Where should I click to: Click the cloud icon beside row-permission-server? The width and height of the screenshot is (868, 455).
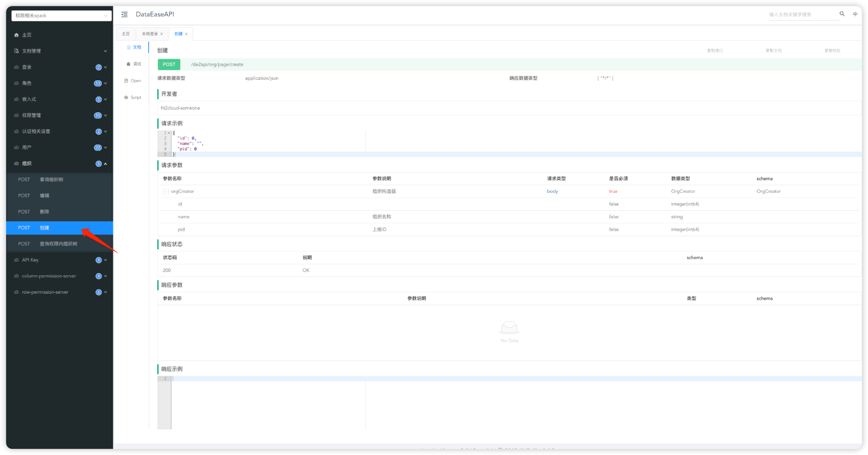click(16, 292)
